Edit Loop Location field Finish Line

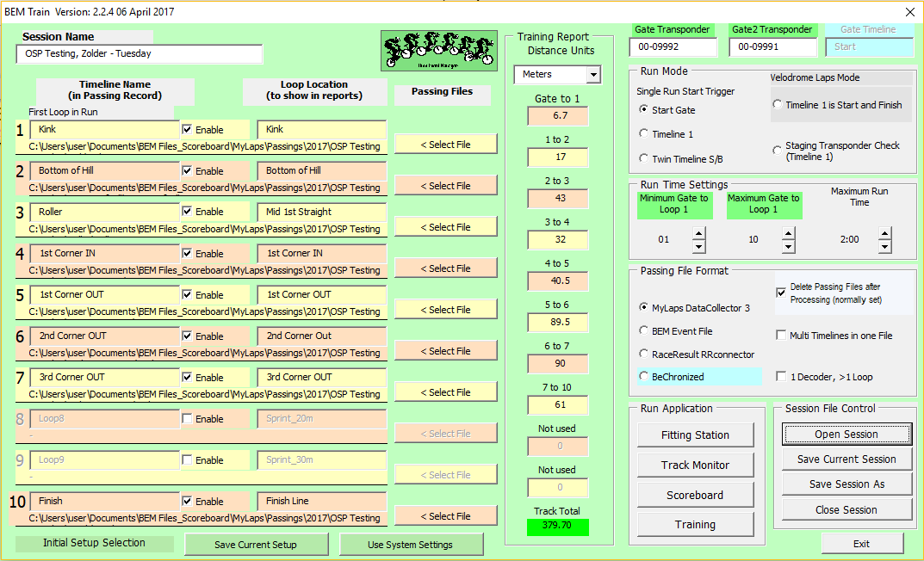coord(322,501)
